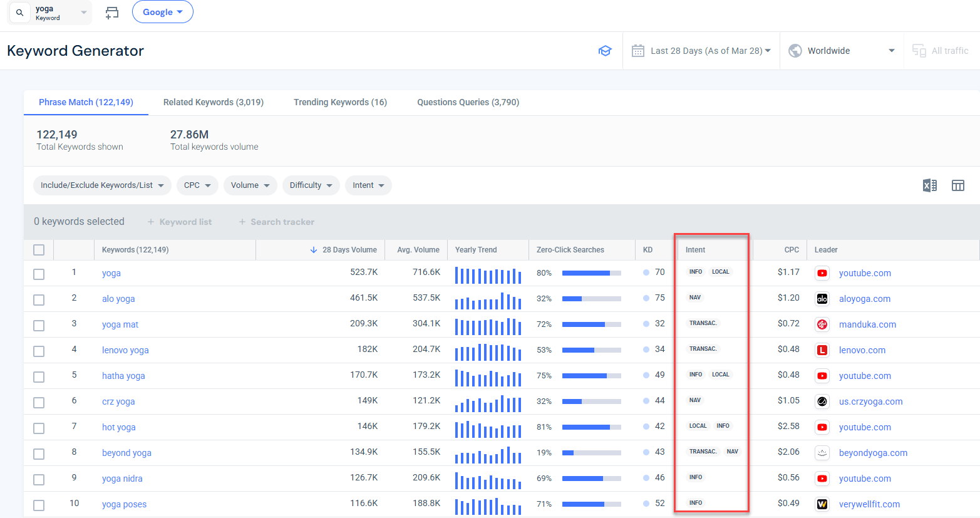Open the Intent filter dropdown

(368, 185)
